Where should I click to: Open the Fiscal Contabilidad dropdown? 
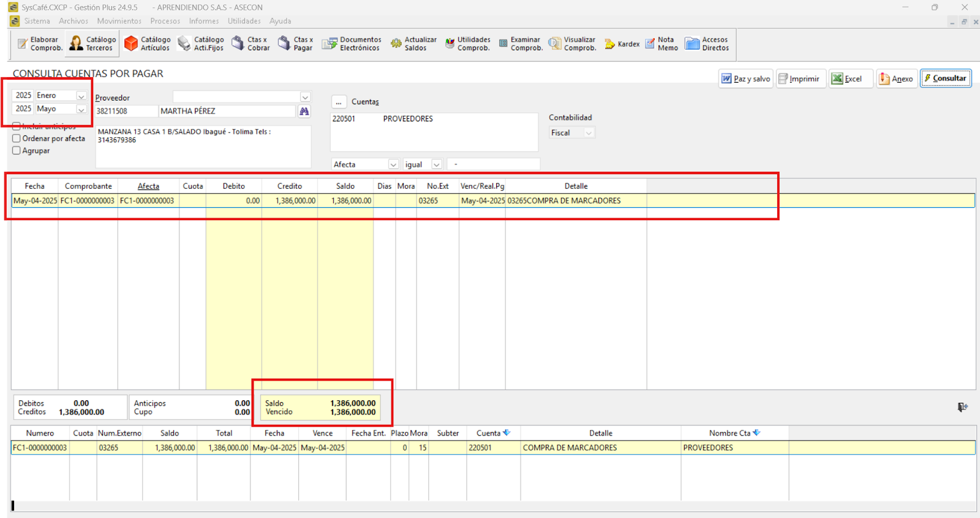[588, 133]
